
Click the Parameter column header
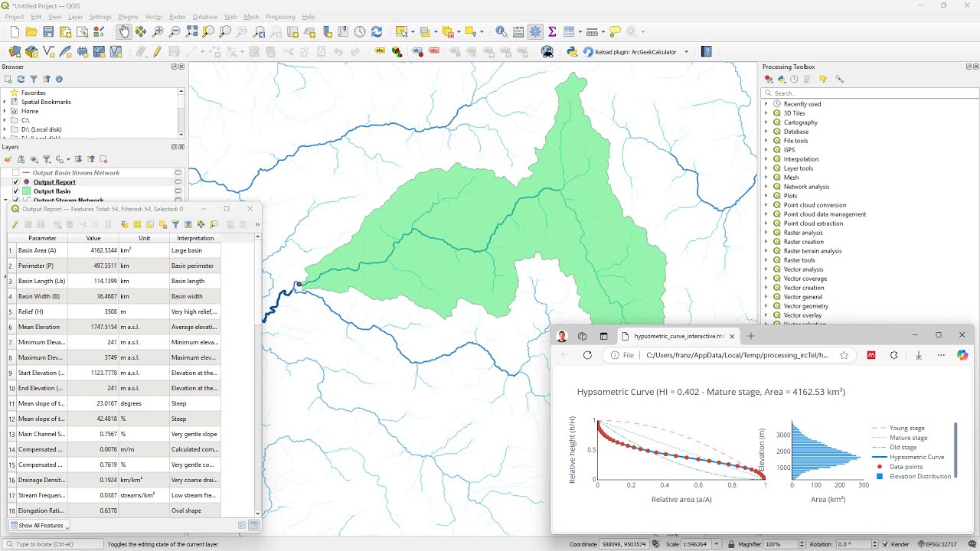pyautogui.click(x=42, y=238)
